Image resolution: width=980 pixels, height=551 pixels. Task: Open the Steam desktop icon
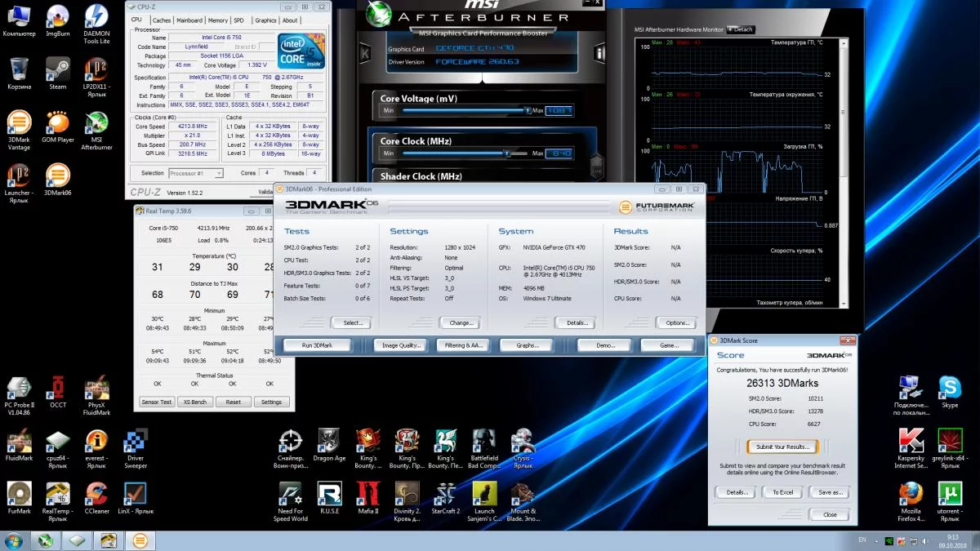pos(57,69)
